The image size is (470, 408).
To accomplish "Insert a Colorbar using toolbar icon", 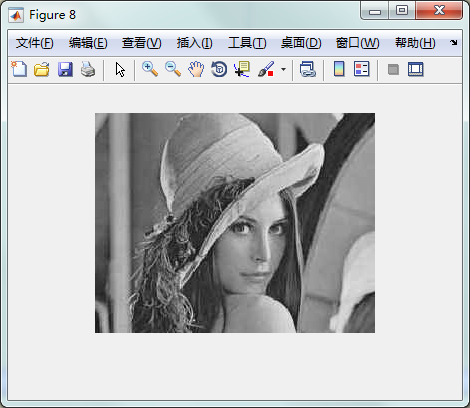I will tap(339, 69).
